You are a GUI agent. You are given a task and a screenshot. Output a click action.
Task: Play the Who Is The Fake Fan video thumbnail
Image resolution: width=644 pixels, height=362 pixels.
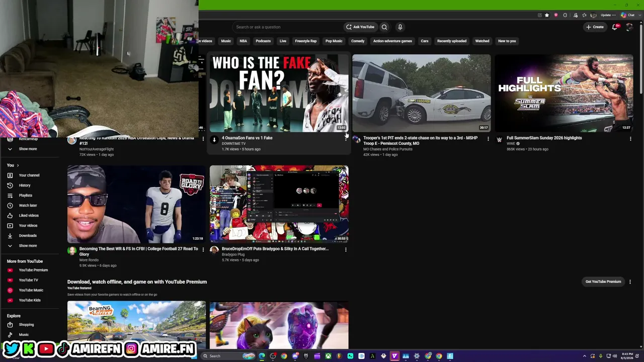point(279,93)
